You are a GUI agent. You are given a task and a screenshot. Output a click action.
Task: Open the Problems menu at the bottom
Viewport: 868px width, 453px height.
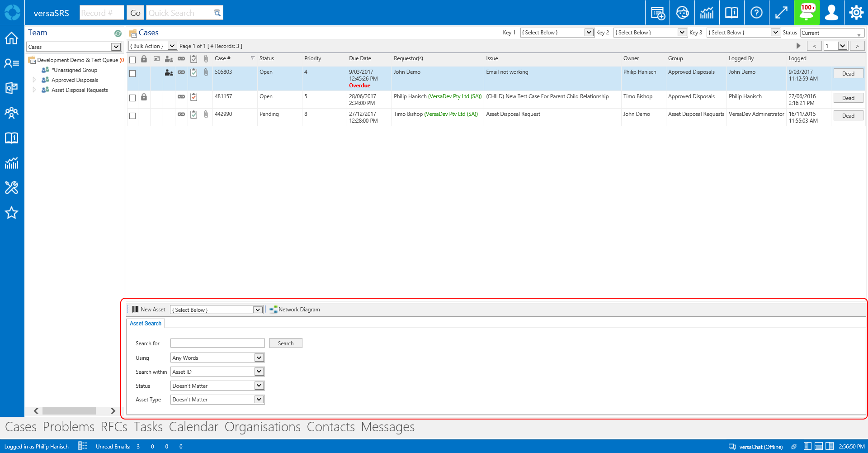(68, 426)
